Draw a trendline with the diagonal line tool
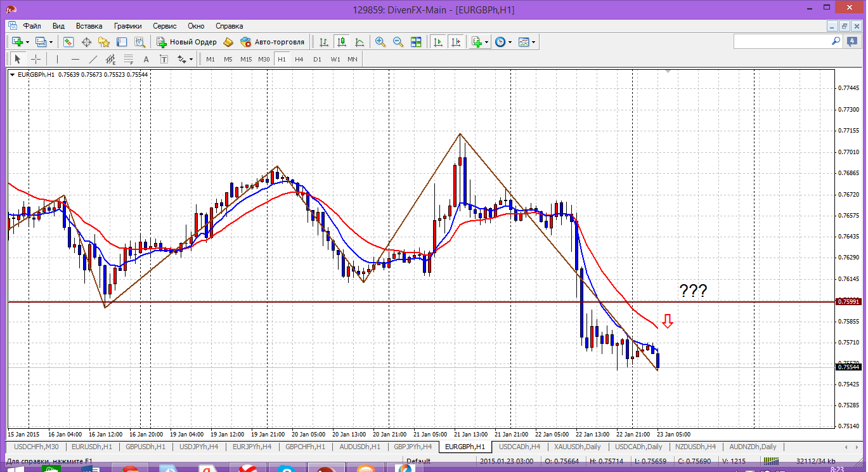The height and width of the screenshot is (472, 868). [93, 60]
